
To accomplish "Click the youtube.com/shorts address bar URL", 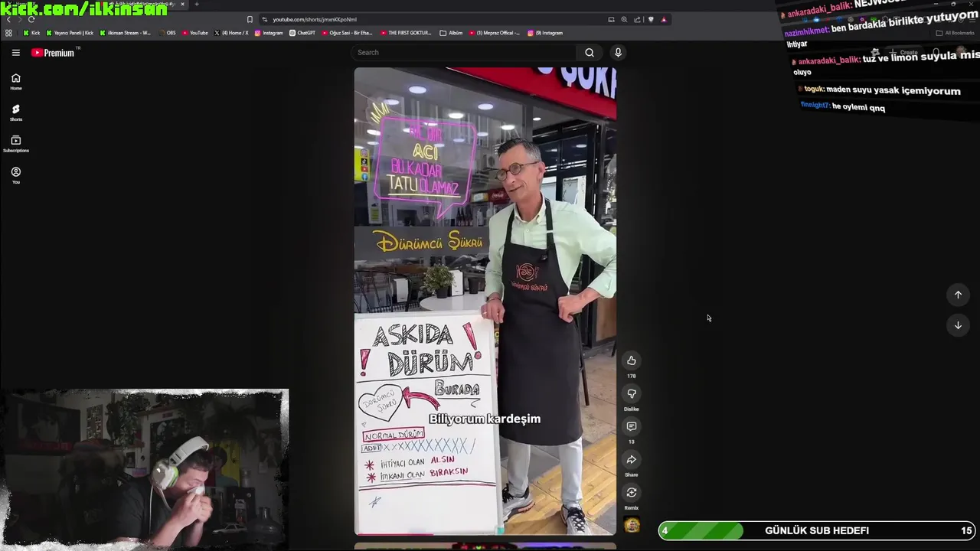I will tap(315, 19).
